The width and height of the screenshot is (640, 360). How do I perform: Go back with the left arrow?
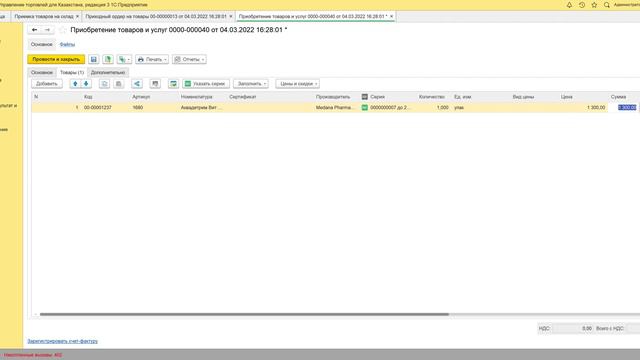pos(35,30)
